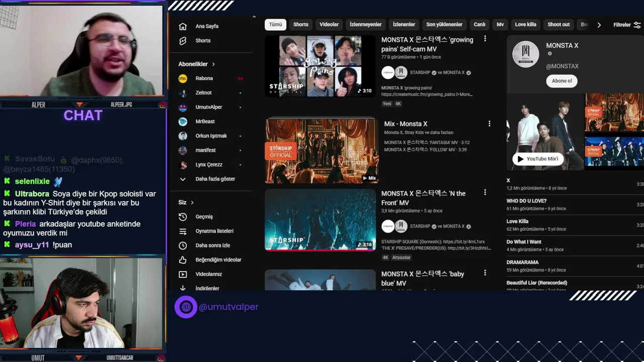Open Videolarınız icon
644x362 pixels.
click(x=183, y=275)
